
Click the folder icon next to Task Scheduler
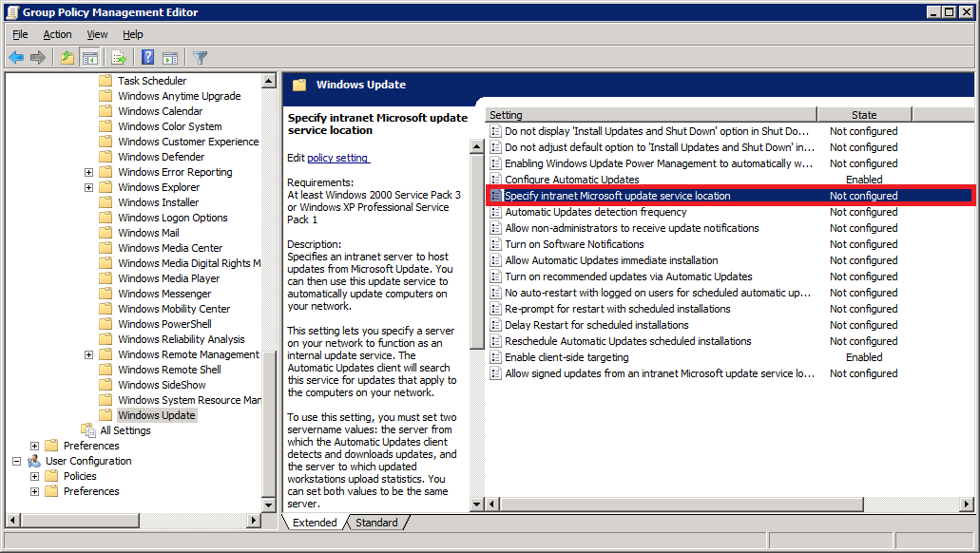click(x=106, y=81)
